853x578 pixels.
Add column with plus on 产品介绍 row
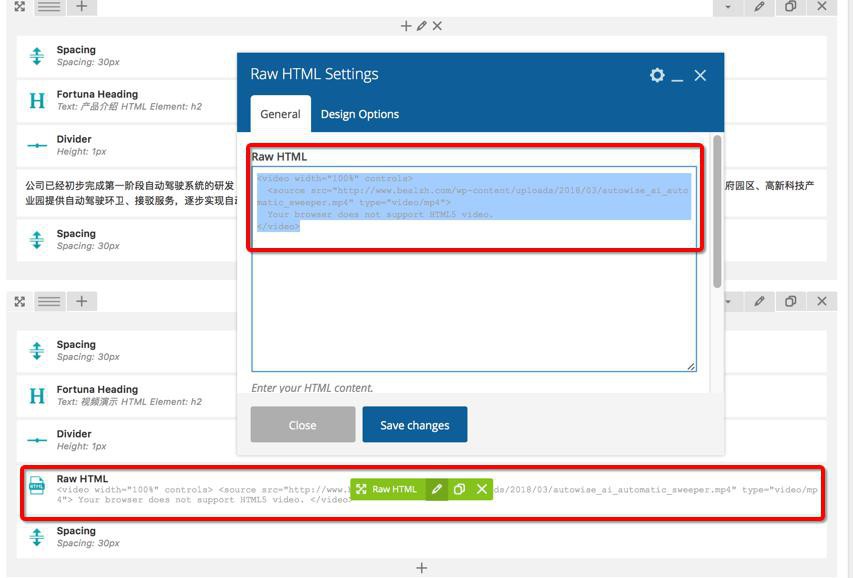[82, 7]
